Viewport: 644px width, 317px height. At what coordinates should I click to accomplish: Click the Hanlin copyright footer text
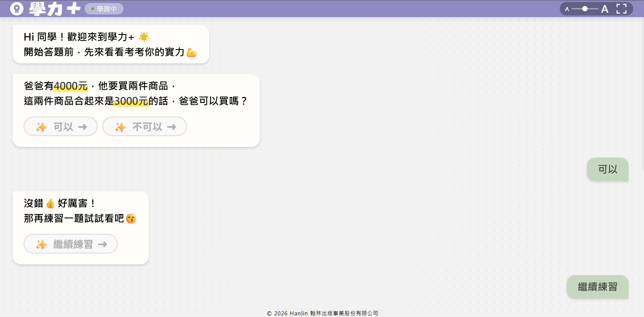(322, 313)
